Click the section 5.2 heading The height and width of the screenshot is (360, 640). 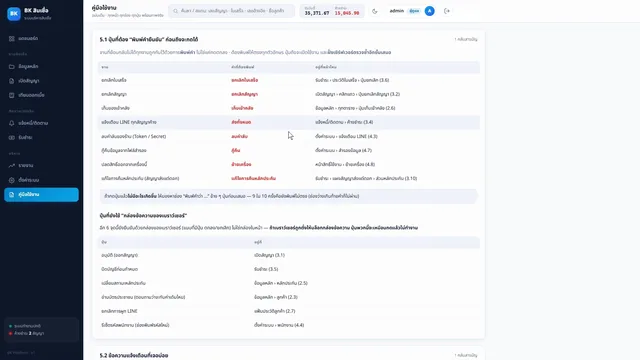134,356
